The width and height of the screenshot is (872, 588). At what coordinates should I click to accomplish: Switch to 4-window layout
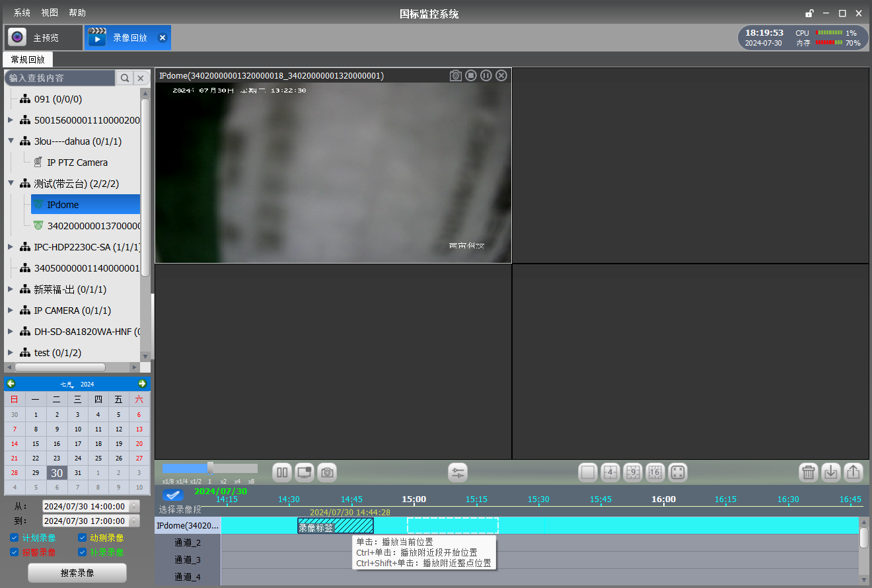[610, 472]
